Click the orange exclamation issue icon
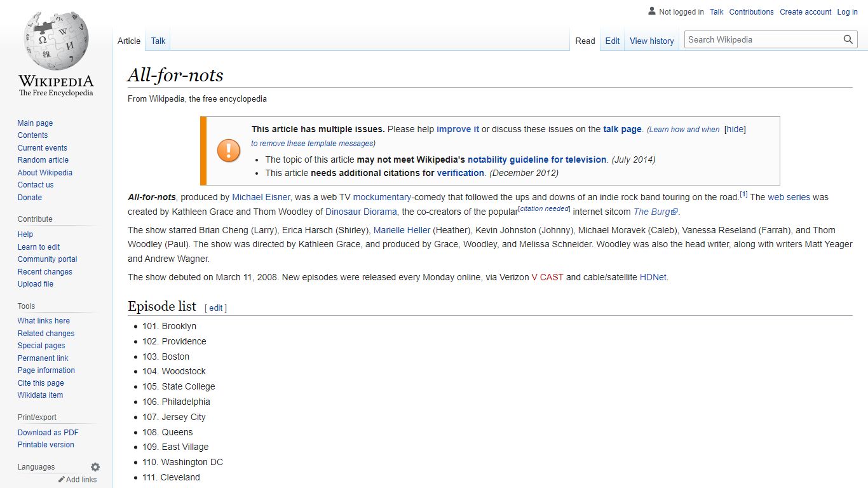 coord(229,151)
